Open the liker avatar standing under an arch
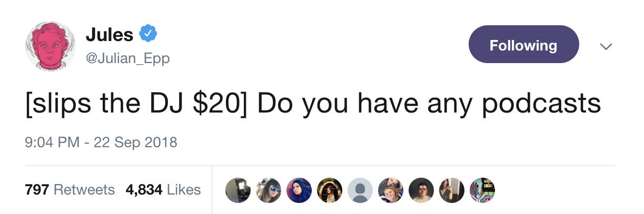This screenshot has height=214, width=644. pos(330,190)
